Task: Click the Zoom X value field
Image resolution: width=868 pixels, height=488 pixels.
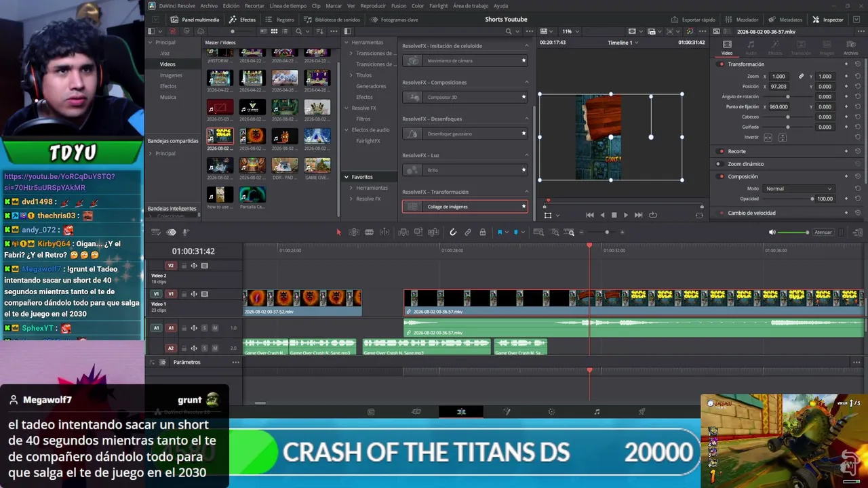Action: point(778,77)
